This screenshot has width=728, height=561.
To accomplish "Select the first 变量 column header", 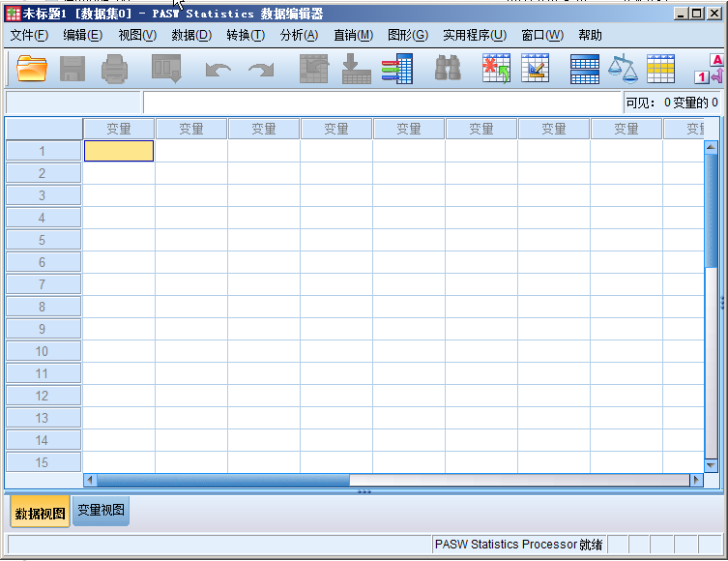I will pyautogui.click(x=119, y=129).
